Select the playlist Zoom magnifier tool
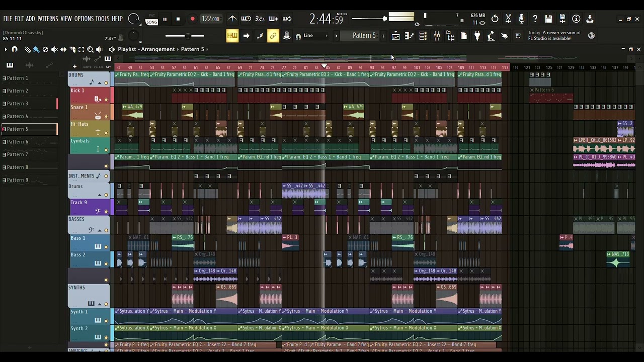 pos(91,49)
